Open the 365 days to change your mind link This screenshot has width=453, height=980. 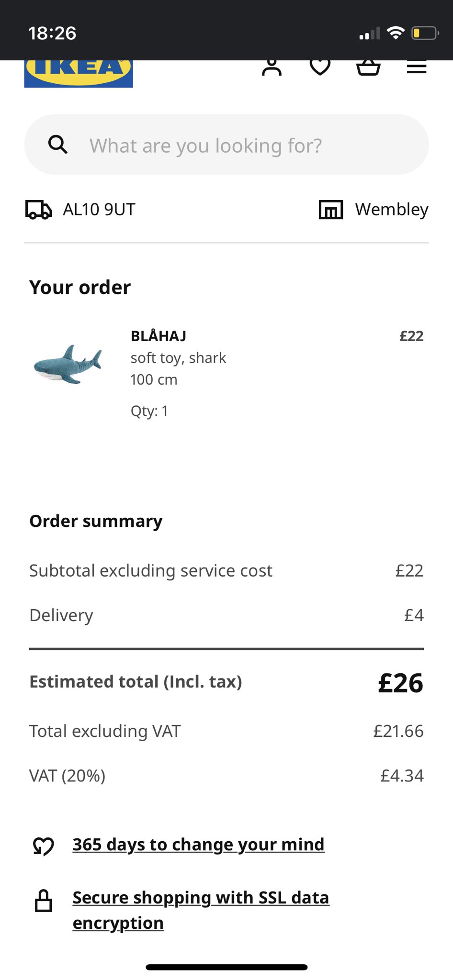(x=198, y=845)
